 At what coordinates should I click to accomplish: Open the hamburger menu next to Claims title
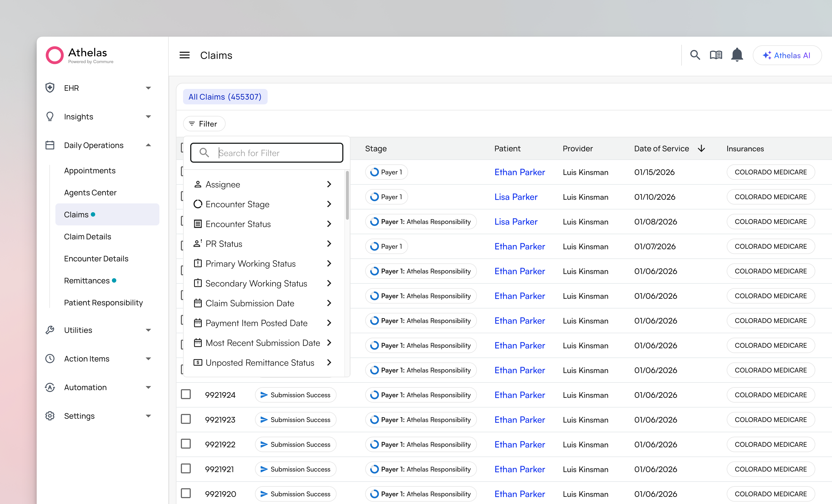tap(184, 55)
